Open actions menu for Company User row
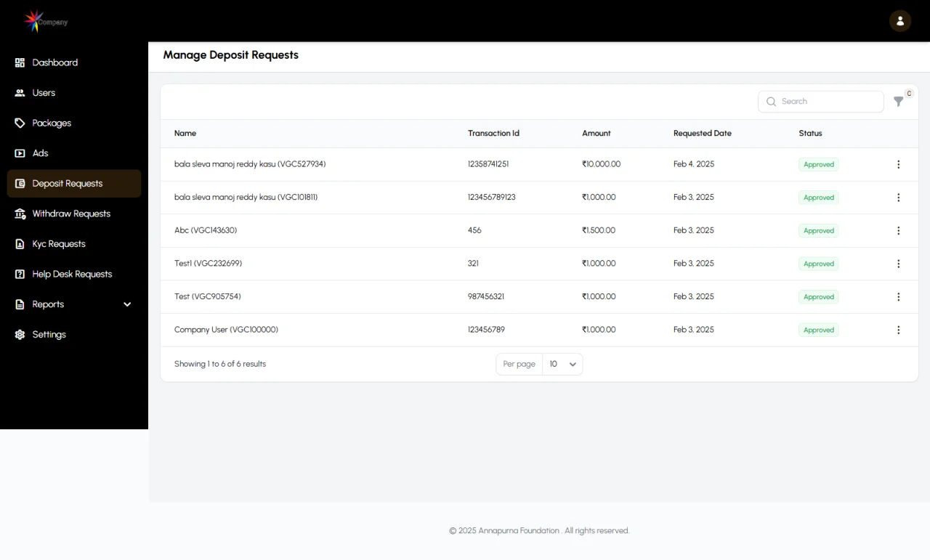The width and height of the screenshot is (930, 560). [x=898, y=330]
